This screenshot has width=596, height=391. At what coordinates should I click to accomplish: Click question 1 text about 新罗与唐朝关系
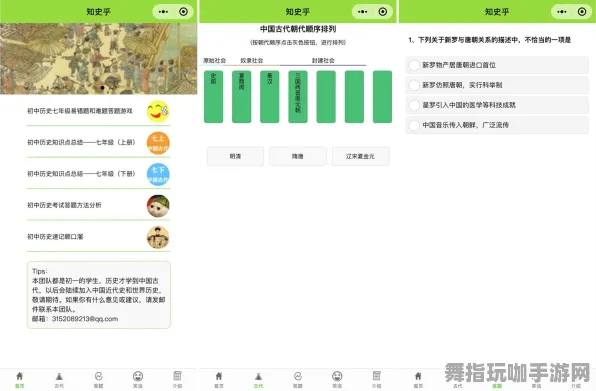coord(490,40)
